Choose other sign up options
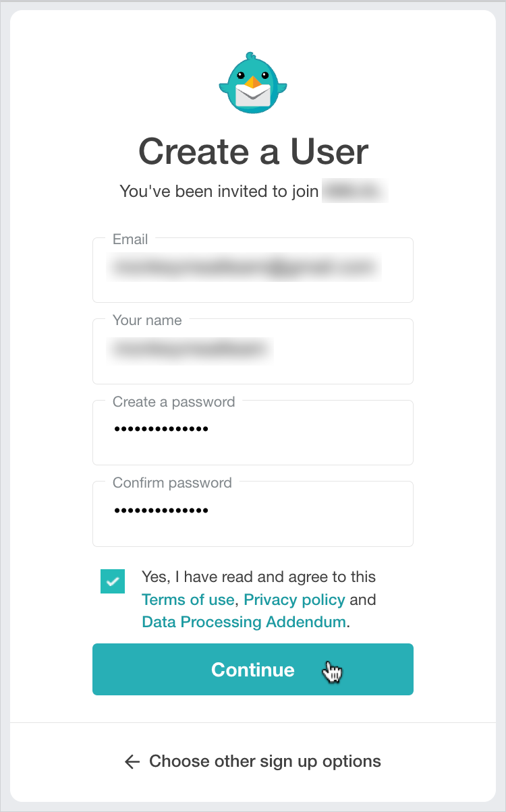Viewport: 506px width, 812px height. point(264,761)
